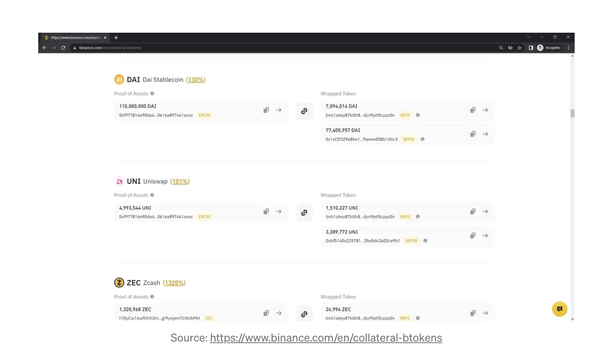Click the ERC20 tag under 110,000,000 DAI
Image resolution: width=605 pixels, height=364 pixels.
(x=204, y=115)
